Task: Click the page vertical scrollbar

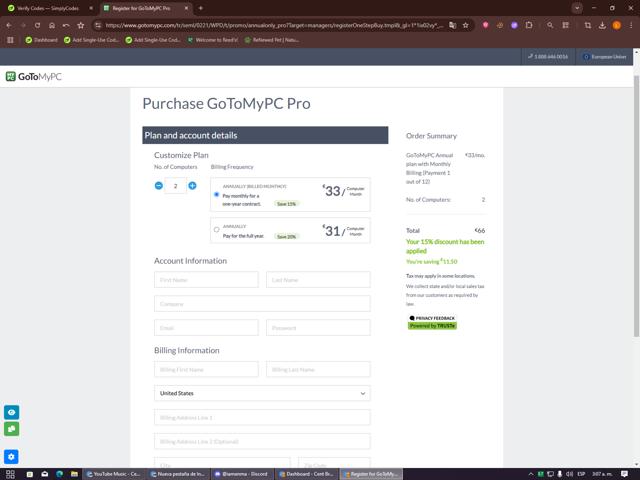Action: pos(636,206)
